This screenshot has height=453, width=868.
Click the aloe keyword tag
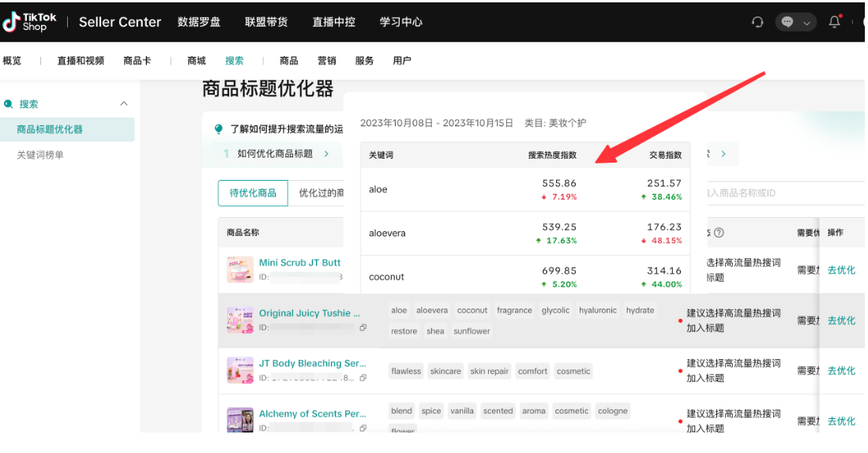(399, 310)
